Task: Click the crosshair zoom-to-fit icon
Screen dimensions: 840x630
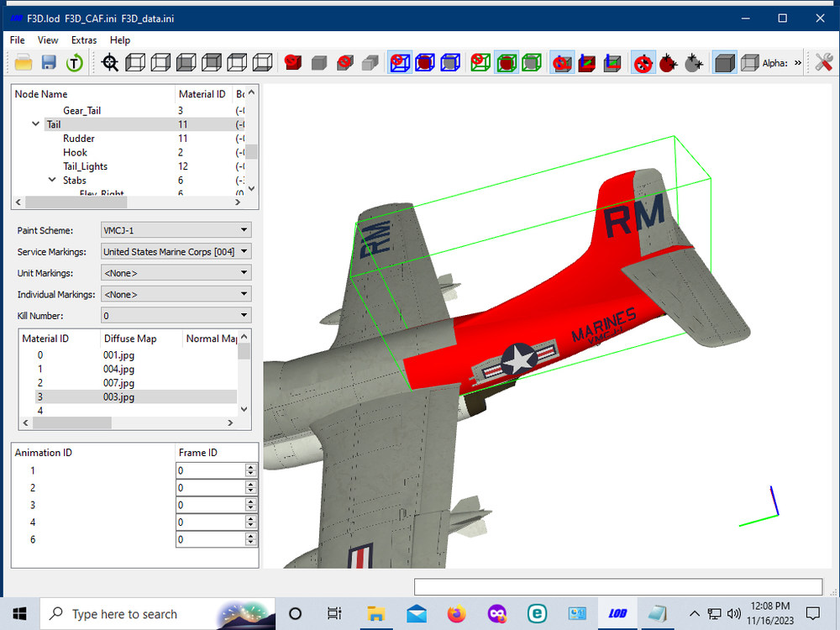Action: tap(110, 63)
